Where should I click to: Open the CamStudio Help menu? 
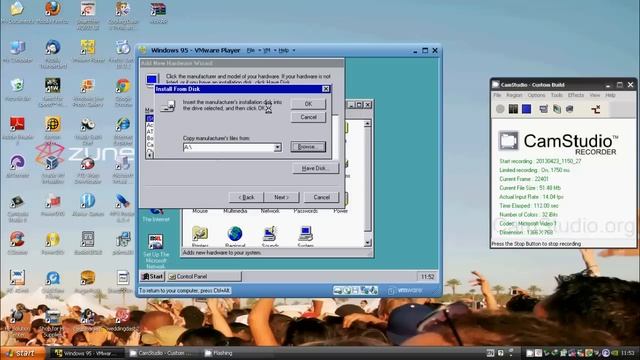[x=610, y=95]
